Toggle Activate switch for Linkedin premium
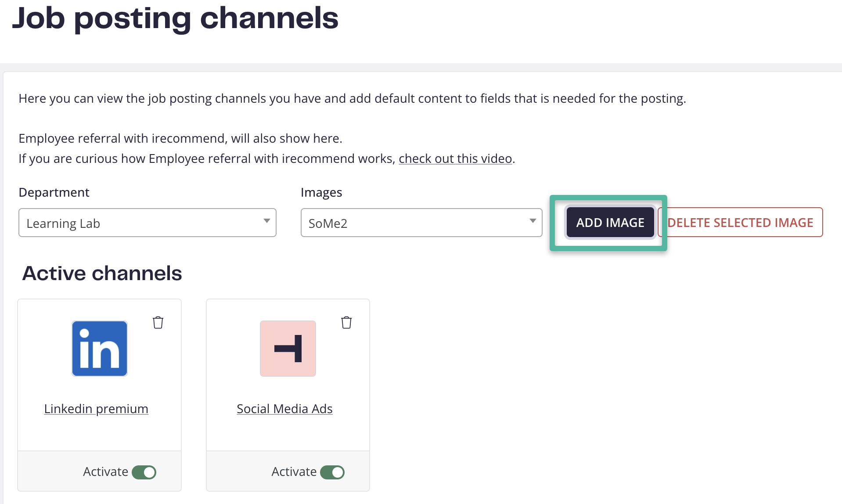This screenshot has height=504, width=842. click(144, 472)
